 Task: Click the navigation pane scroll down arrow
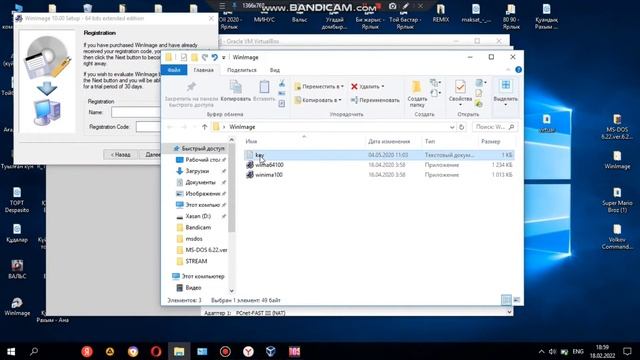pos(231,291)
